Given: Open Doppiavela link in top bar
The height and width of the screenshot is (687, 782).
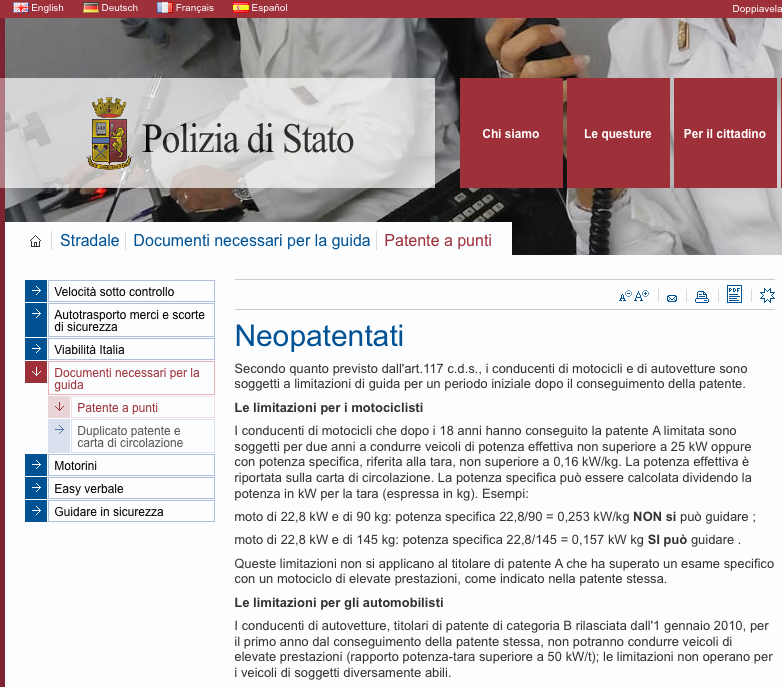Looking at the screenshot, I should 757,8.
